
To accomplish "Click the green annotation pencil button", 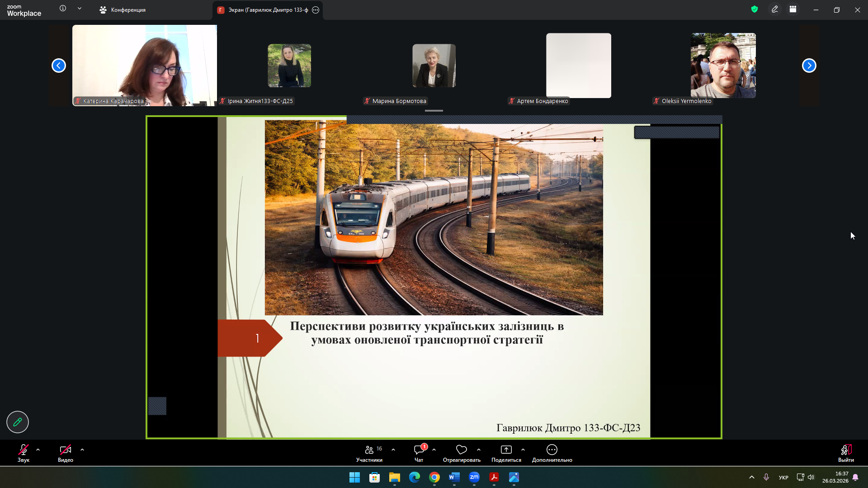I will click(x=18, y=422).
